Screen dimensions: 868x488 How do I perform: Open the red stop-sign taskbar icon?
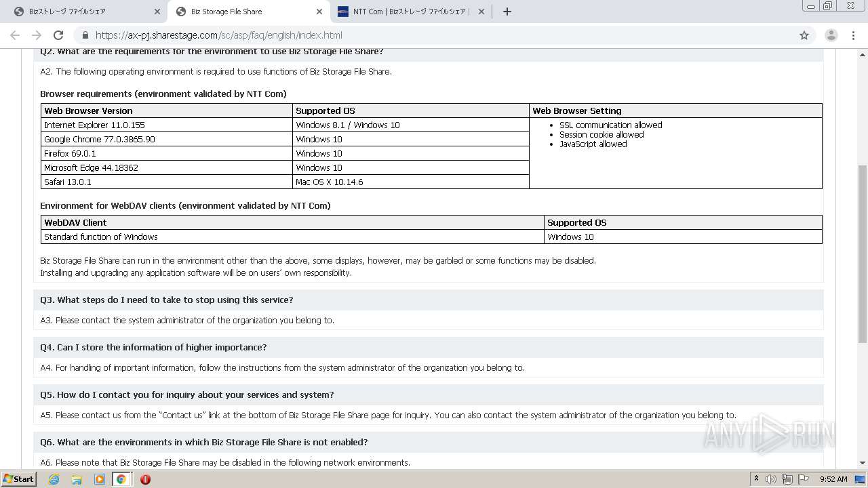[145, 479]
